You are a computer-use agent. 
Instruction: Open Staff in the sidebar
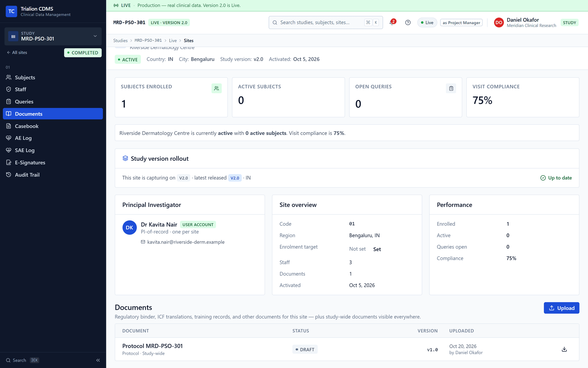point(53,89)
